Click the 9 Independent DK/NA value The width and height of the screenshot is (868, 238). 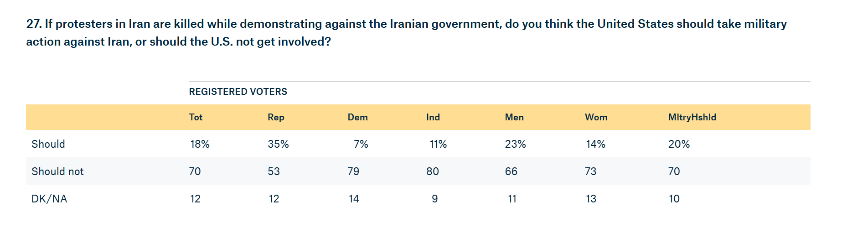[x=434, y=199]
